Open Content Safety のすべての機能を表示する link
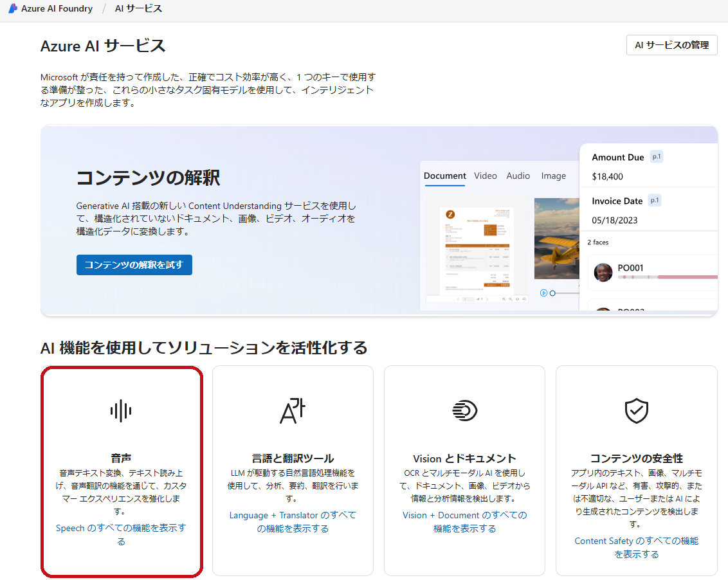Screen dimensions: 728x580 637,547
